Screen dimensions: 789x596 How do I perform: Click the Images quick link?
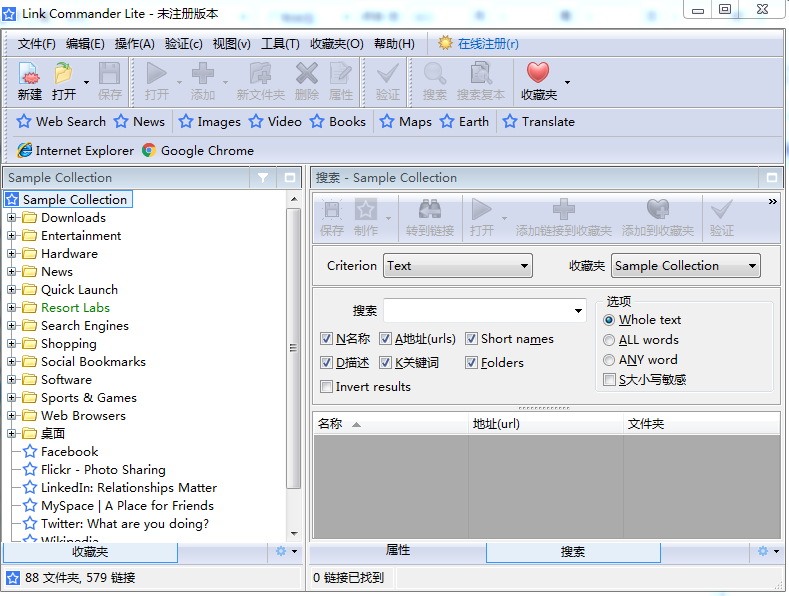209,121
